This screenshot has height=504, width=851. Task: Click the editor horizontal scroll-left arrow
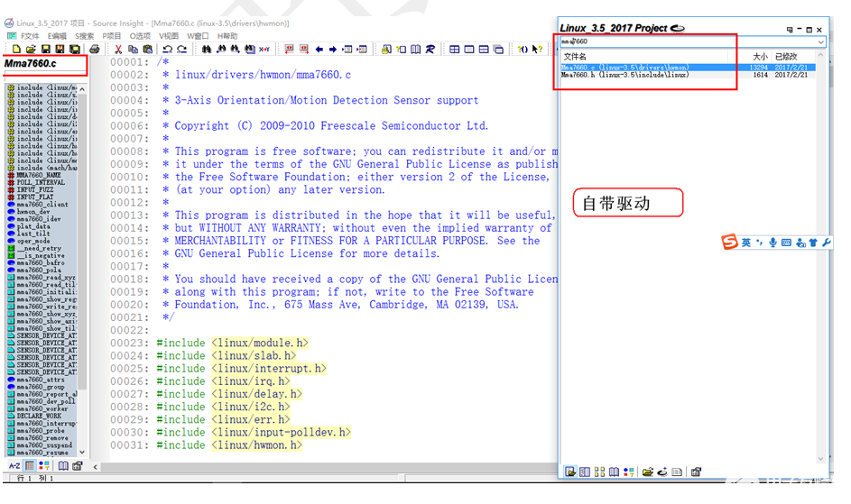pos(95,466)
